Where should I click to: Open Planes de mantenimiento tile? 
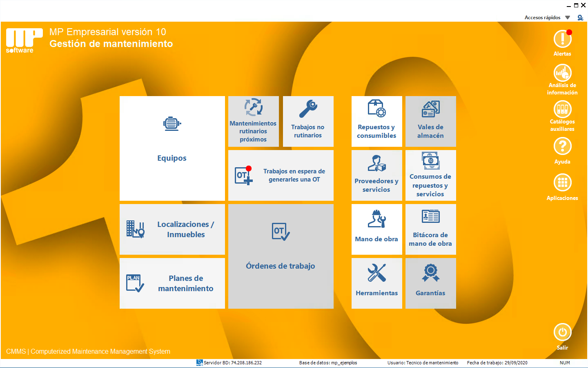[x=172, y=283]
